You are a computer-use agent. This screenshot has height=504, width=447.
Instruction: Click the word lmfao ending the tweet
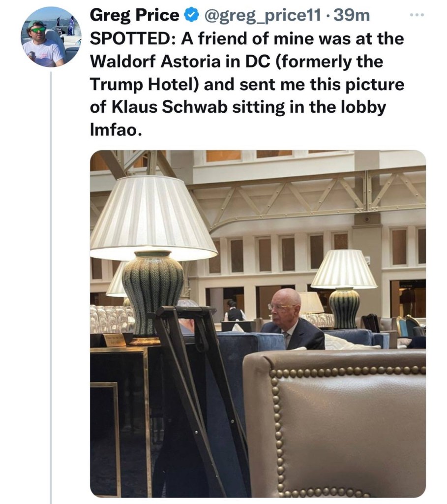coord(116,130)
